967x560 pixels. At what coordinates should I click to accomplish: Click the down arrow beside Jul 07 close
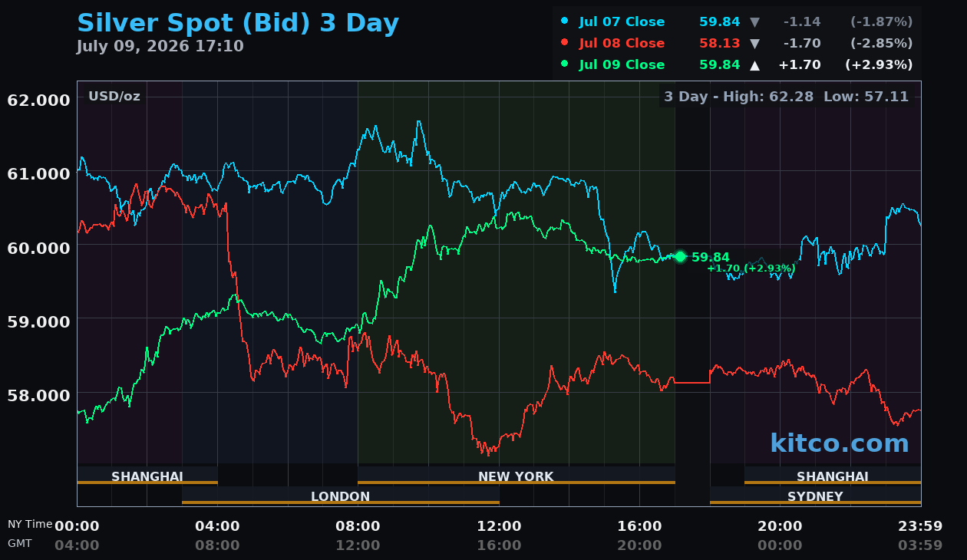point(754,21)
